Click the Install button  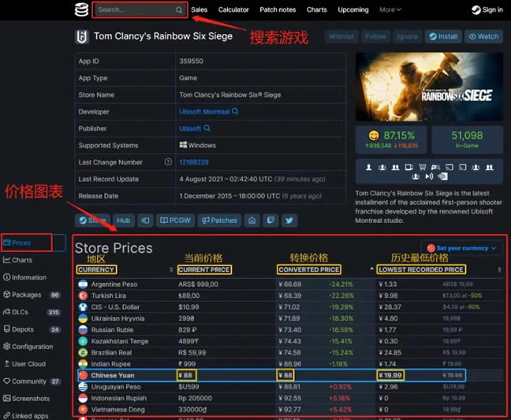[x=443, y=36]
